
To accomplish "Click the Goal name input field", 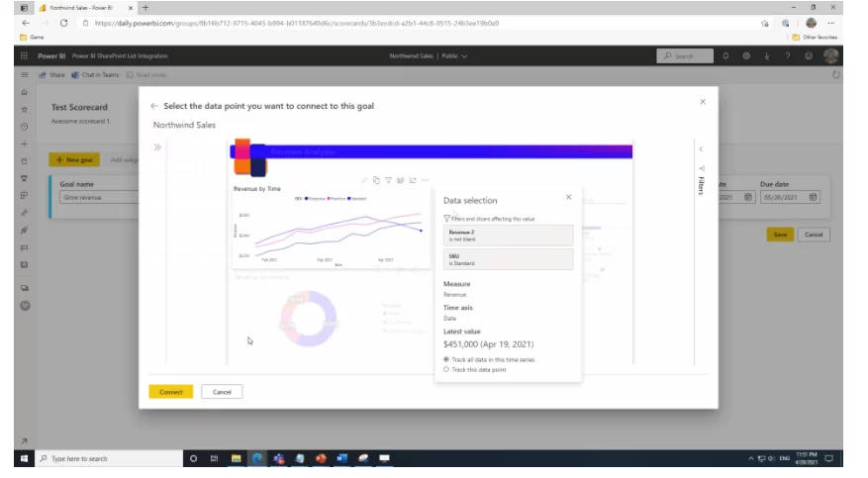I will coord(99,197).
